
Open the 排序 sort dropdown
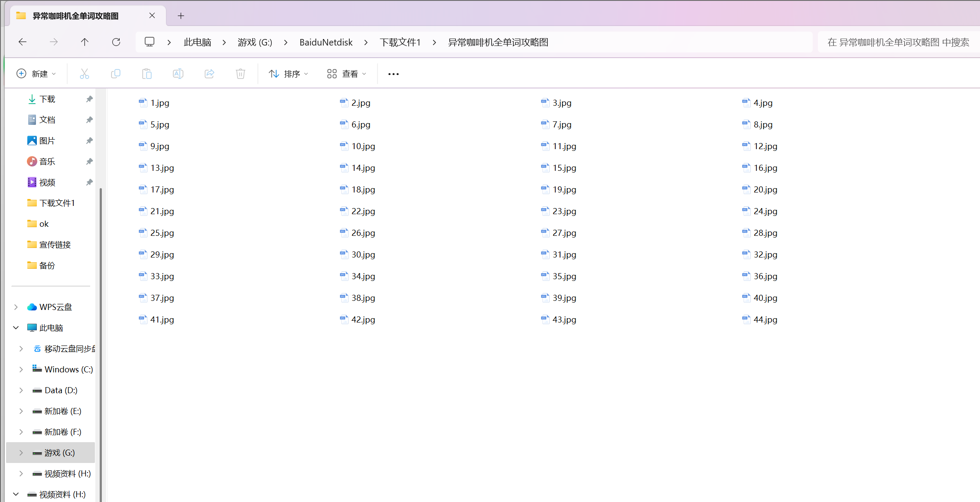289,74
